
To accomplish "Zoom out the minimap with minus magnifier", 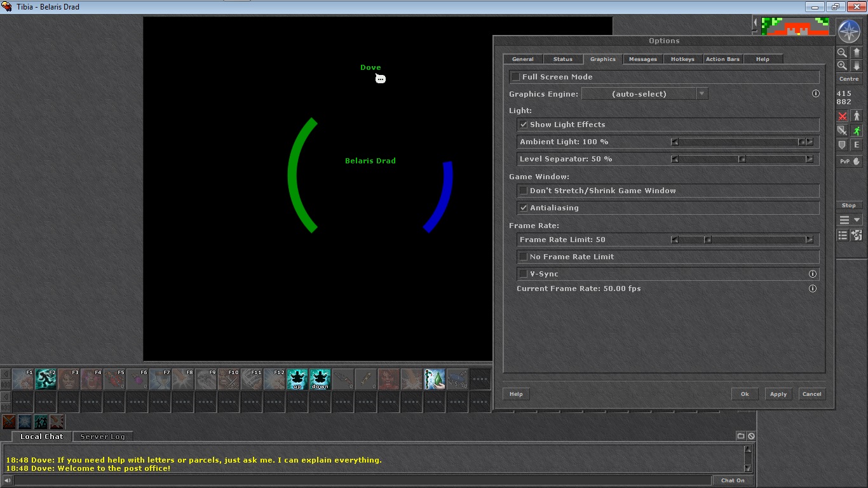I will 842,53.
